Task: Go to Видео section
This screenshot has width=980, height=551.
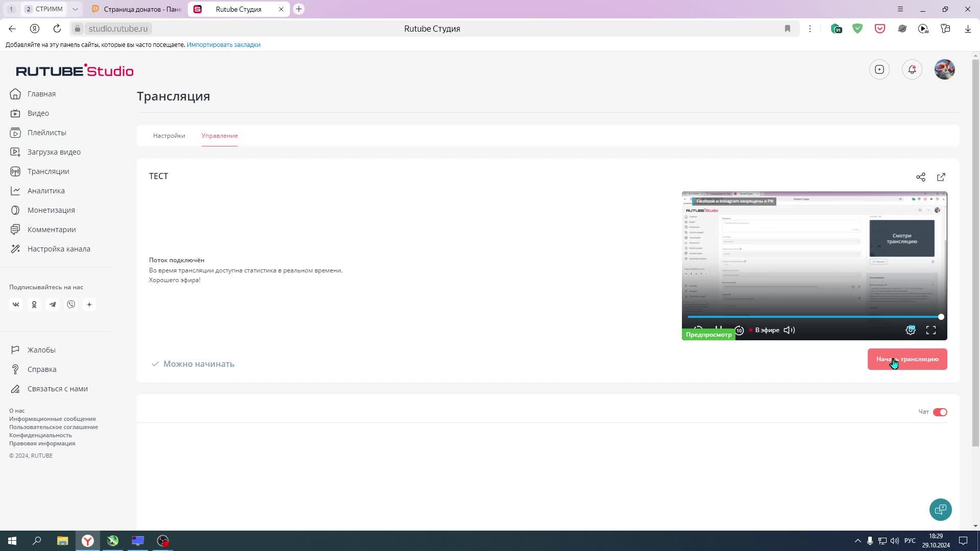Action: 30,113
